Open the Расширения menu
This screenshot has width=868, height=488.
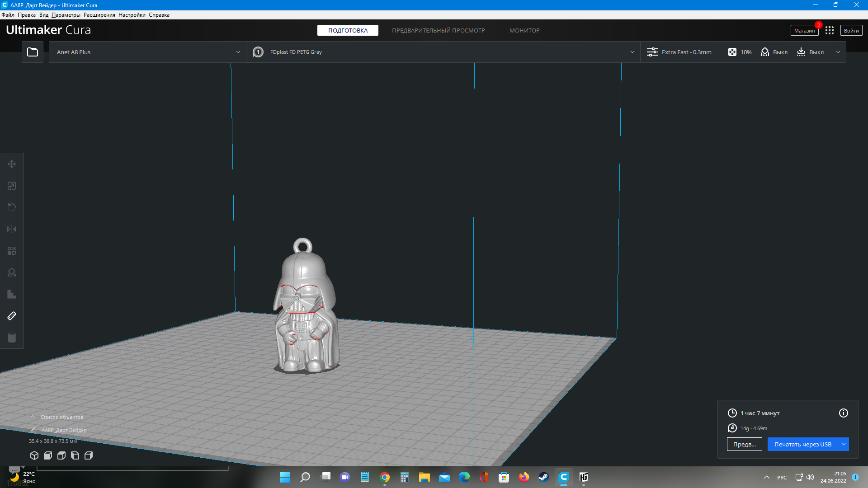coord(99,15)
